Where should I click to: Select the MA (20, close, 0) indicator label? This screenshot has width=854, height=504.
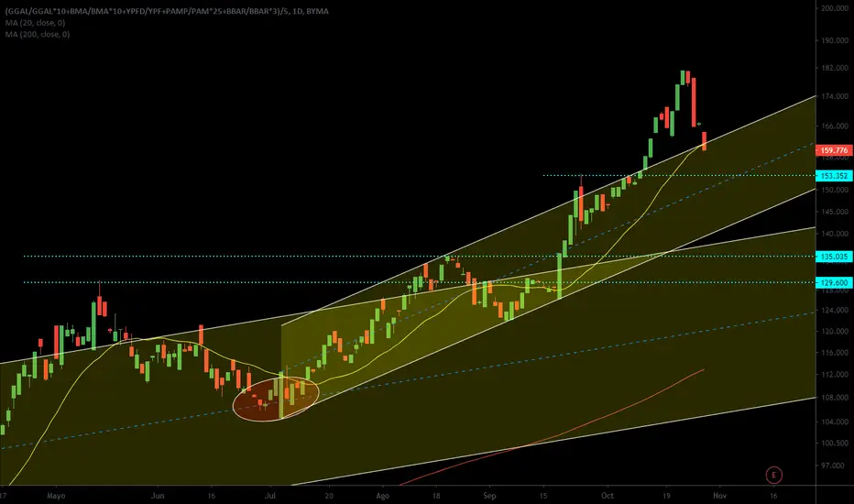[x=35, y=23]
